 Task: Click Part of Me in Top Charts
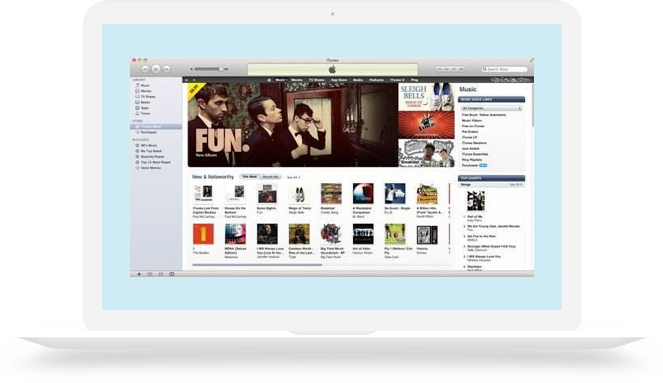tap(475, 216)
